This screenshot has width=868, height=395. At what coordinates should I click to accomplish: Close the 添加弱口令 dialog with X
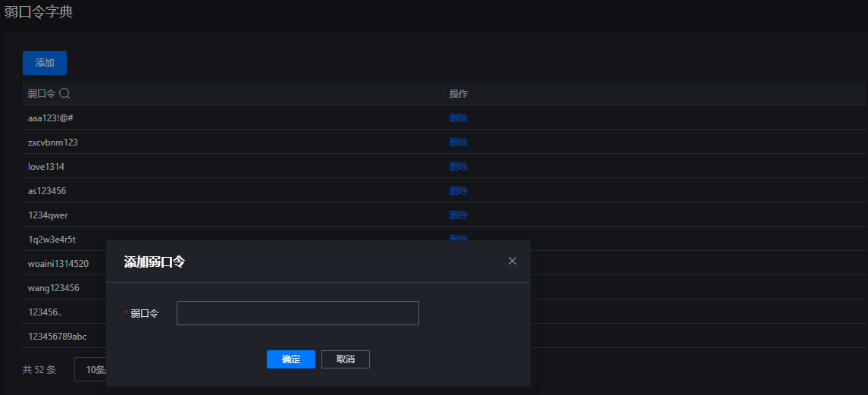[x=512, y=261]
